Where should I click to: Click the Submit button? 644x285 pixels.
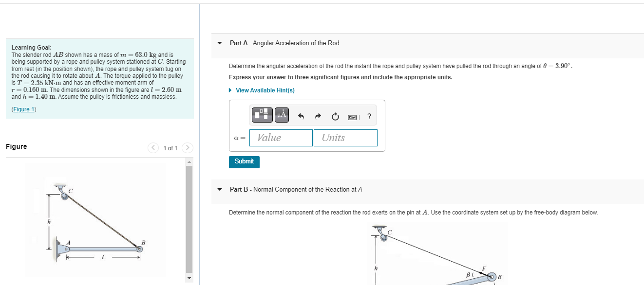point(244,161)
